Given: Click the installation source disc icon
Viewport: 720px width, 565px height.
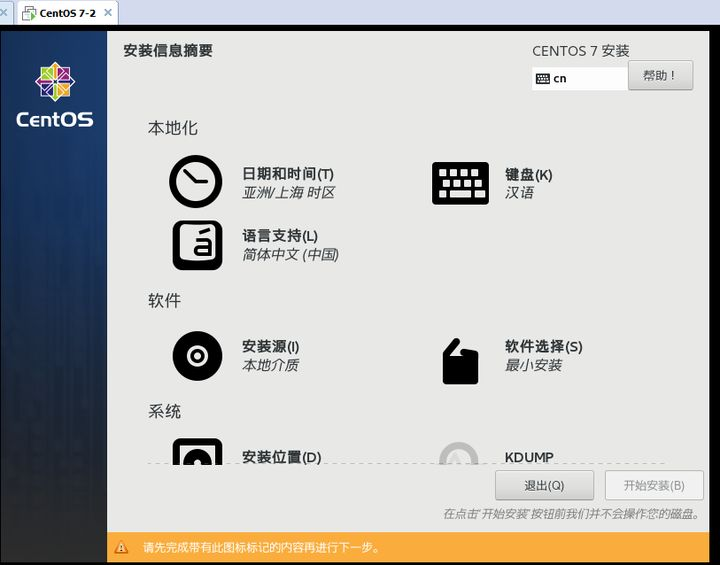Looking at the screenshot, I should click(197, 356).
